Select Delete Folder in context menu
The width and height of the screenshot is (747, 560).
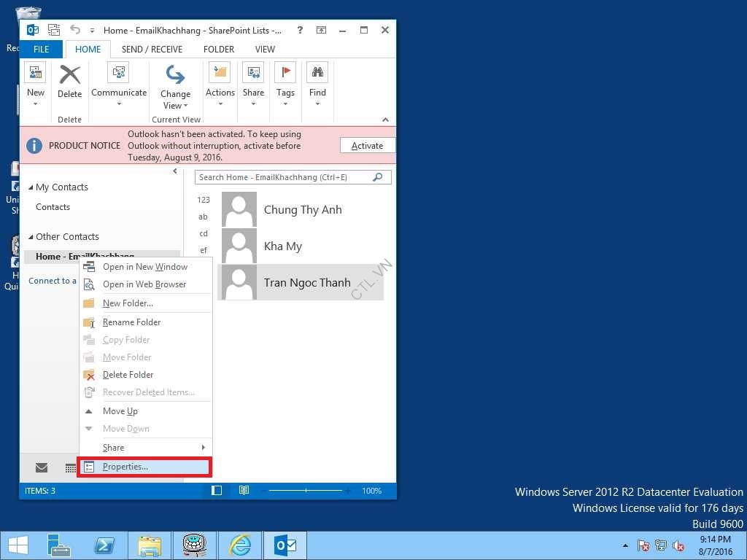click(128, 375)
